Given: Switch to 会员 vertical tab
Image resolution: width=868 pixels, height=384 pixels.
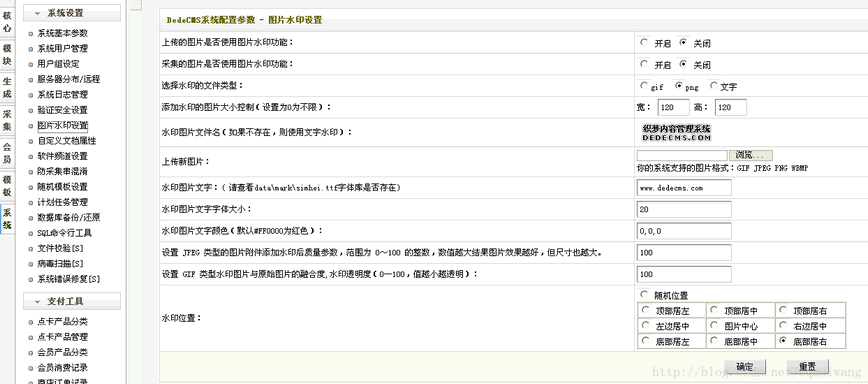Looking at the screenshot, I should pos(7,153).
